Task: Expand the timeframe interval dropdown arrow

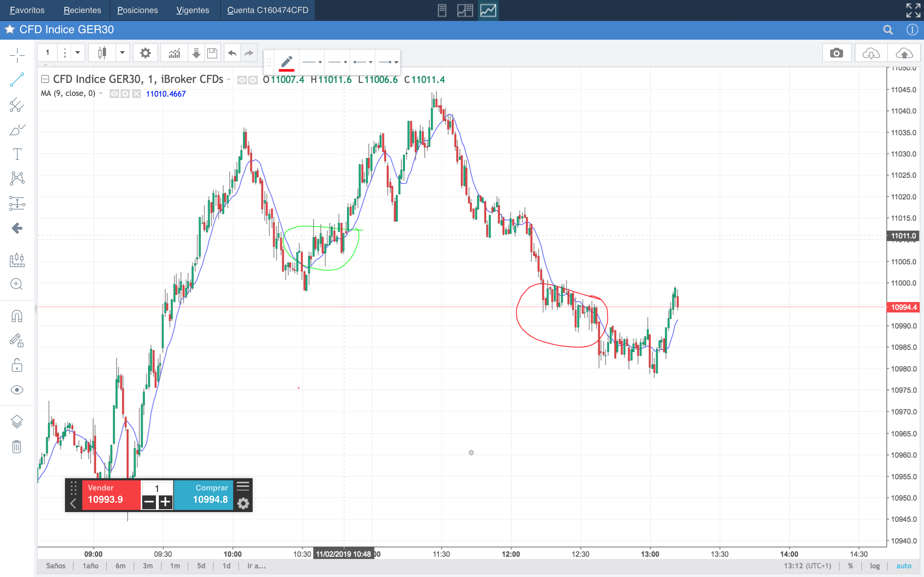Action: tap(78, 53)
